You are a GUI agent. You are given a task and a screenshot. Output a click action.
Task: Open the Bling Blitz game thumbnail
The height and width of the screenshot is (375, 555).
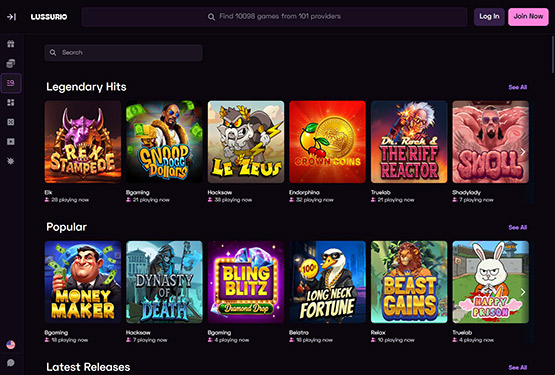[246, 282]
